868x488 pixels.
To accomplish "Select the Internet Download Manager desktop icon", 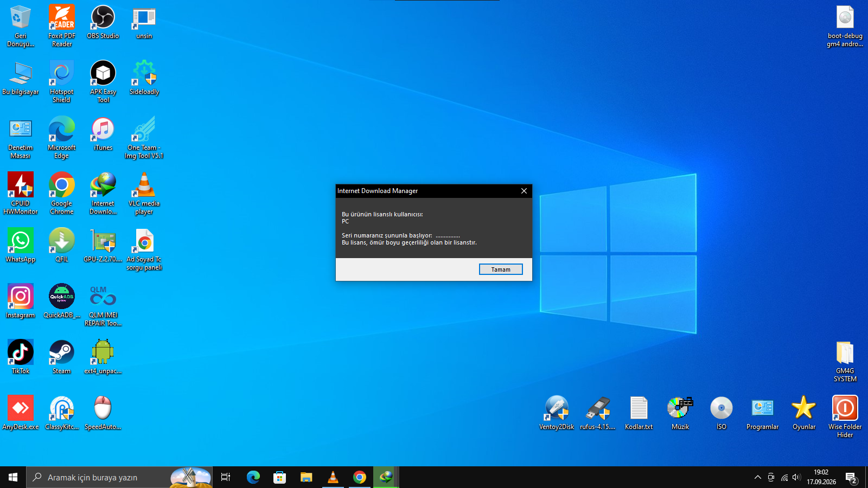I will [x=103, y=194].
